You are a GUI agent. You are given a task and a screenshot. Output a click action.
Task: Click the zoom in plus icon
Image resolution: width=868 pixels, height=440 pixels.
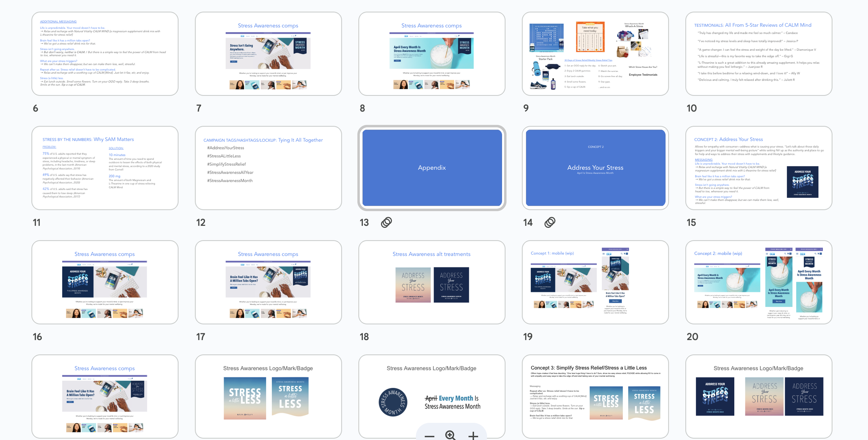pyautogui.click(x=473, y=436)
